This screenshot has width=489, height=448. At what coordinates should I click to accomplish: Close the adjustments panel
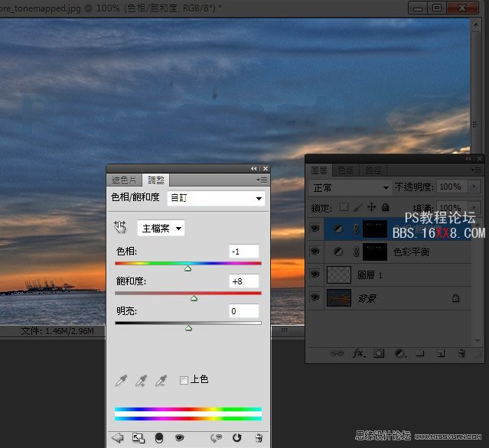pyautogui.click(x=266, y=168)
